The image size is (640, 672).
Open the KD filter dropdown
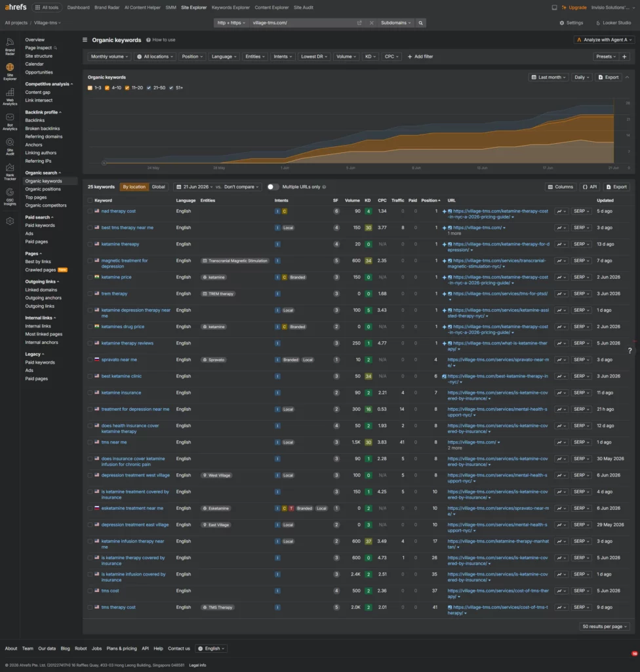370,56
